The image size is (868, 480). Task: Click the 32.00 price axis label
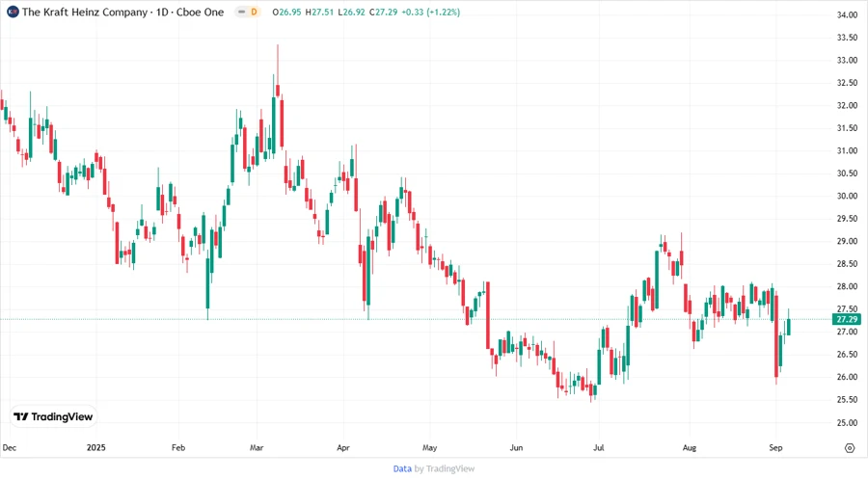(x=847, y=106)
